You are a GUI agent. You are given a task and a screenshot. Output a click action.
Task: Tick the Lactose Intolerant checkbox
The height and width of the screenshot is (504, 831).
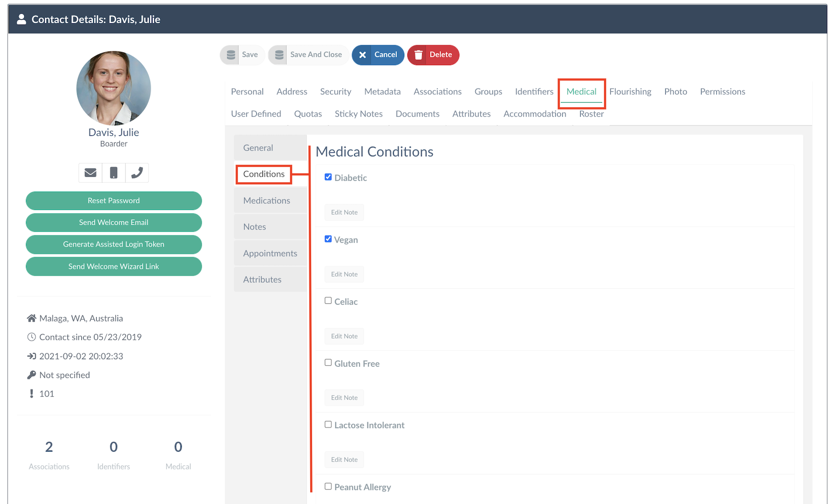[x=328, y=424]
